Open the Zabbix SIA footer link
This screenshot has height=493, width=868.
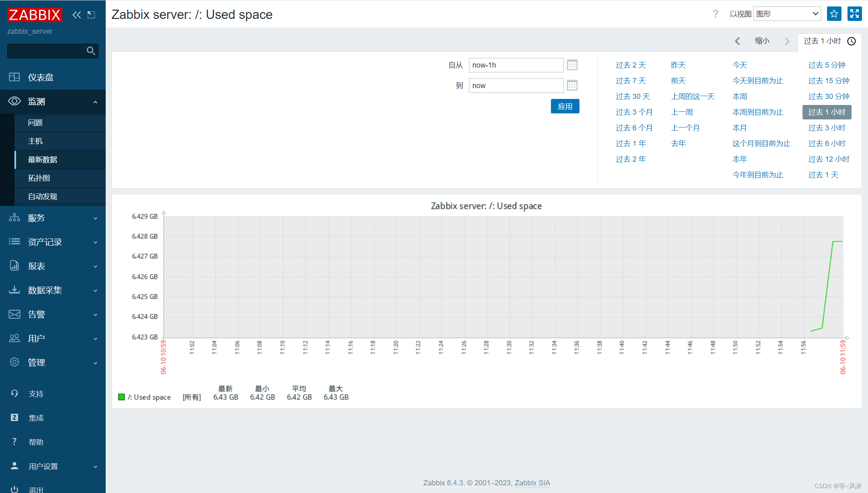click(532, 483)
